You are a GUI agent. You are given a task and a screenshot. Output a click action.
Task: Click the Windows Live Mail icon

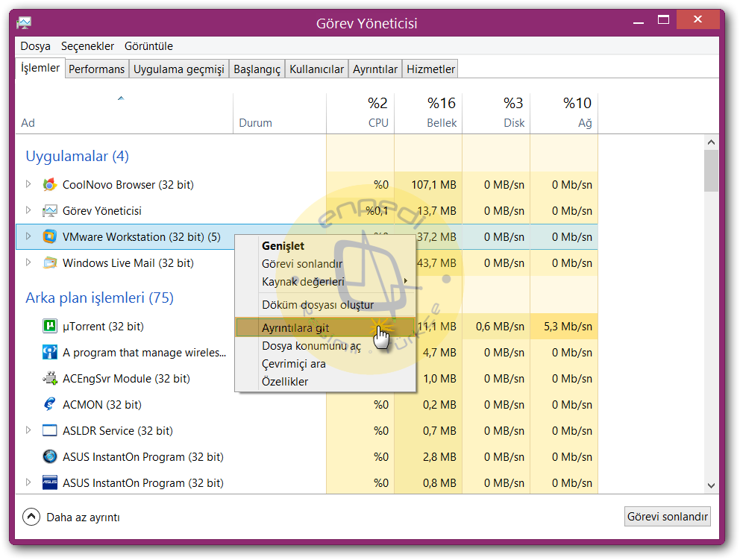tap(49, 262)
